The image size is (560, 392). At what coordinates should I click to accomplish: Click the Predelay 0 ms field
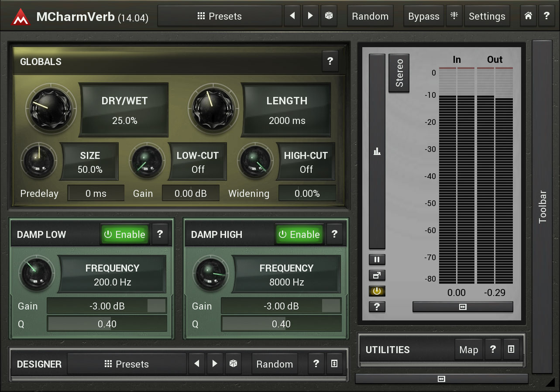(x=96, y=193)
